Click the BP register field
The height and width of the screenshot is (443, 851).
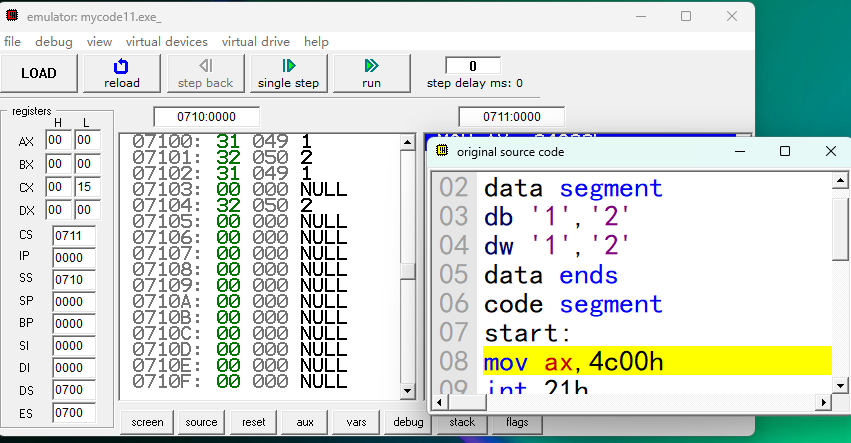[x=74, y=324]
